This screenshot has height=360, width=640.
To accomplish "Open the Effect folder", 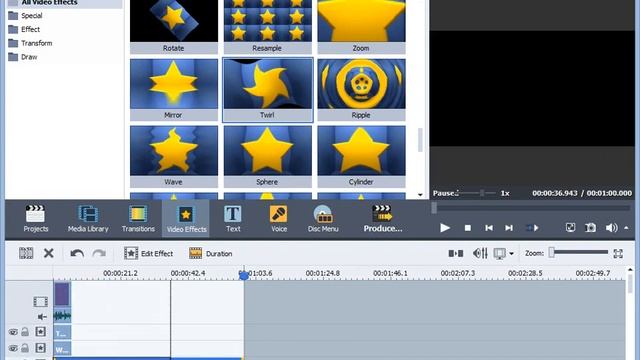I will pos(24,29).
